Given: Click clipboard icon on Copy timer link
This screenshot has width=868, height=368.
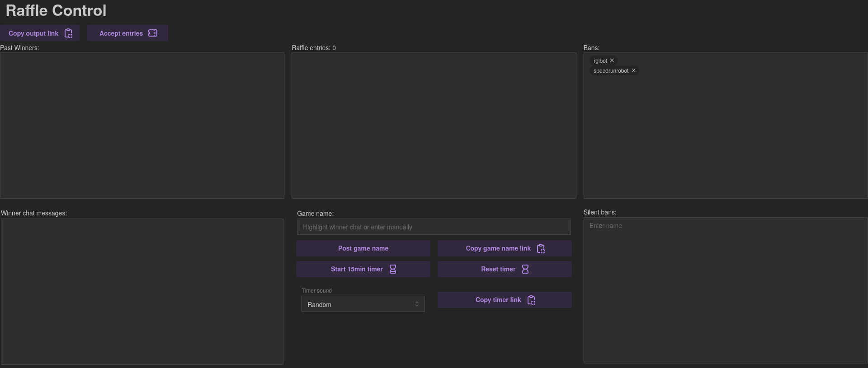Looking at the screenshot, I should click(x=531, y=300).
